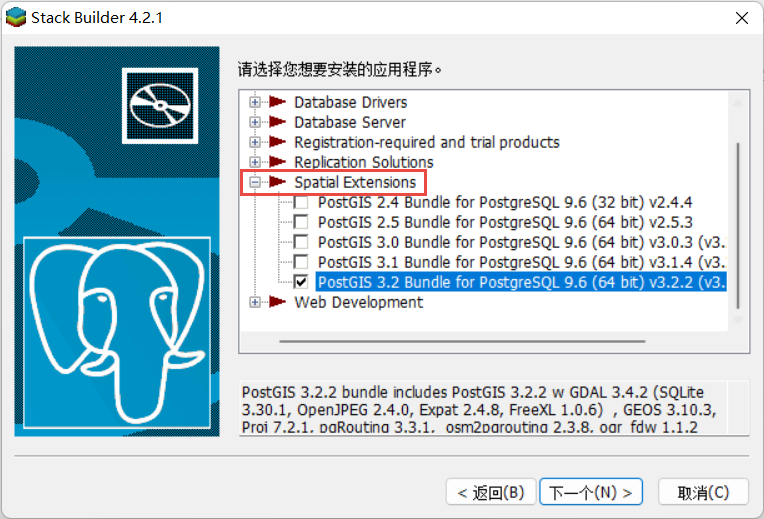Viewport: 764px width, 519px height.
Task: Click the Stack Builder icon in the title bar
Action: 16,18
